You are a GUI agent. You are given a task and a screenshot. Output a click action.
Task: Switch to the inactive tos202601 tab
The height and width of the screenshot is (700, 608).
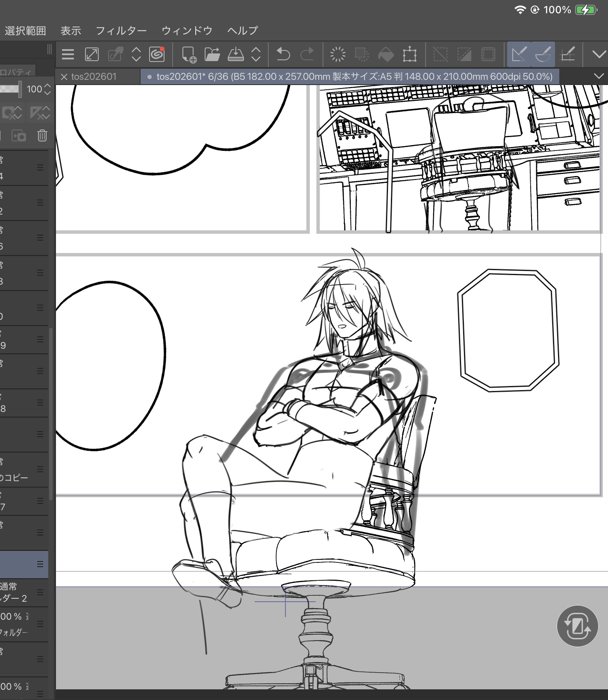[x=94, y=76]
